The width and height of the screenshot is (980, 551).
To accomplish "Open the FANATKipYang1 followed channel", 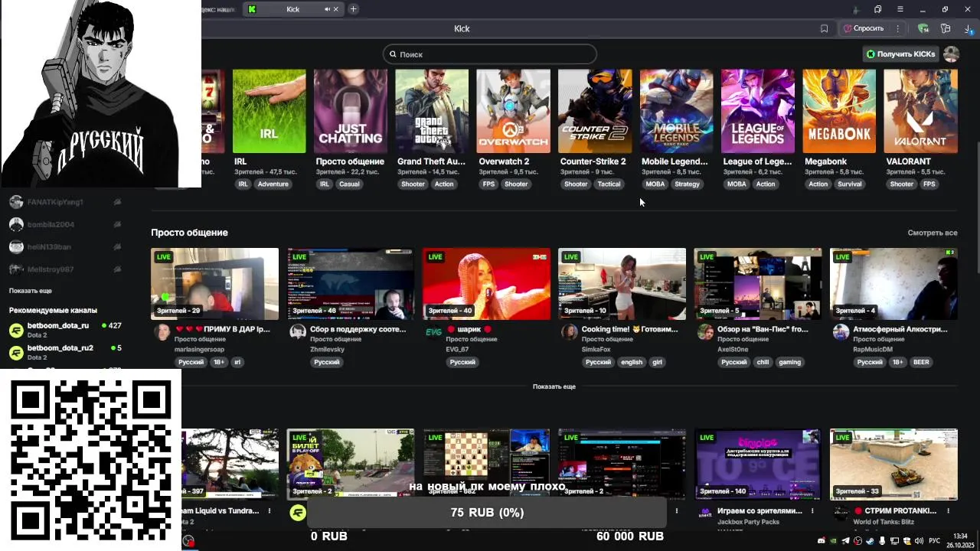I will 65,202.
